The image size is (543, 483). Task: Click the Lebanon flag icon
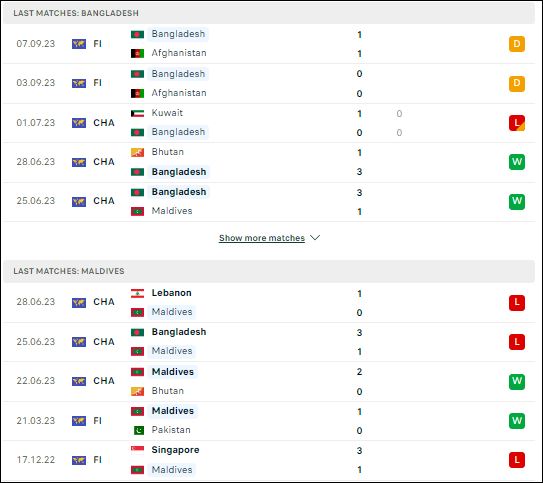click(137, 293)
